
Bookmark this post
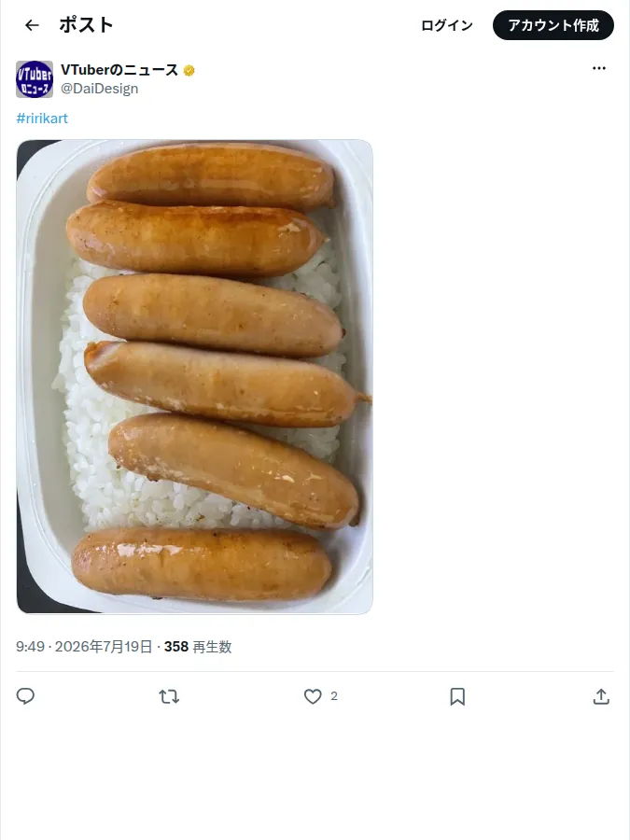[x=457, y=696]
